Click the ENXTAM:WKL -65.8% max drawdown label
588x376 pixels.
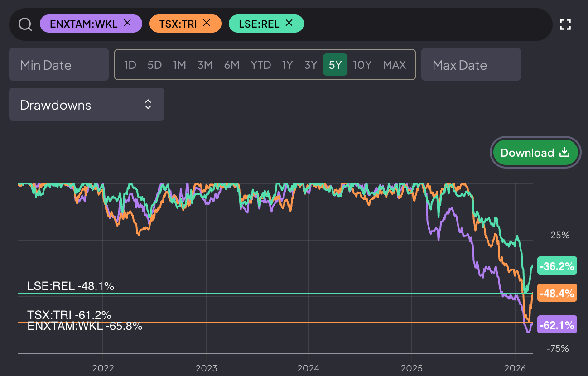85,326
